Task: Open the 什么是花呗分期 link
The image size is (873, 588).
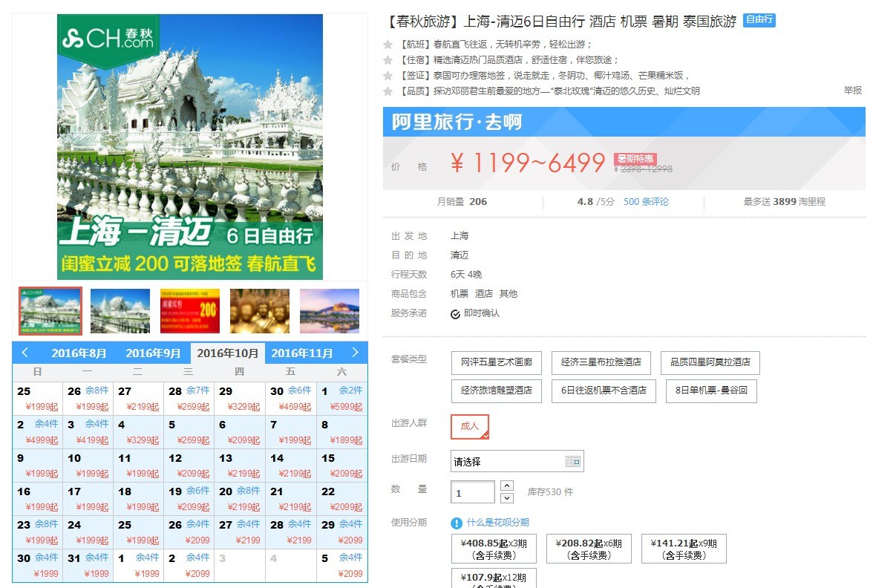Action: tap(497, 523)
